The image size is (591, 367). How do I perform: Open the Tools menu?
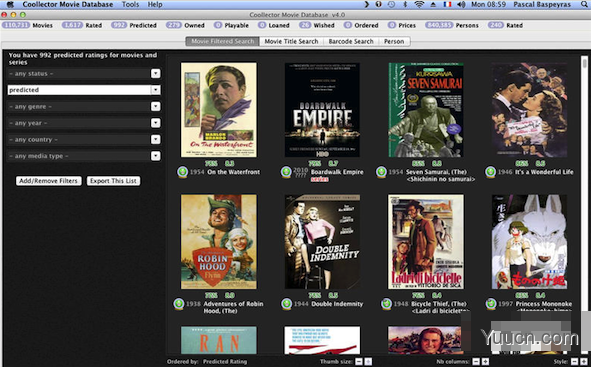[x=130, y=5]
